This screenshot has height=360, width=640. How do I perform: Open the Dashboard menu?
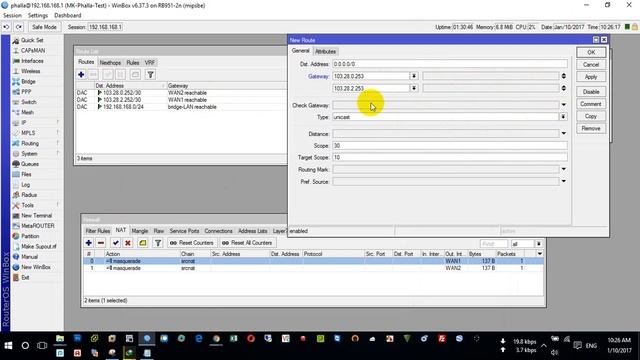point(68,16)
